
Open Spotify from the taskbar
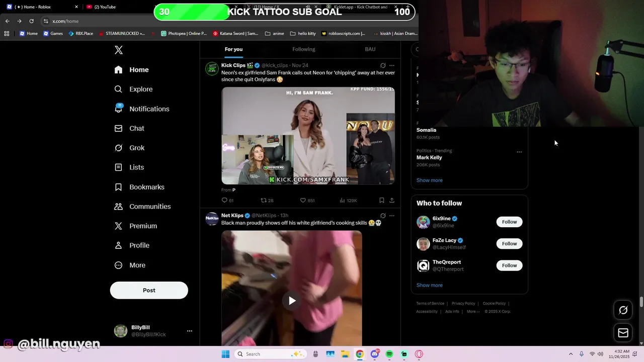[389, 354]
